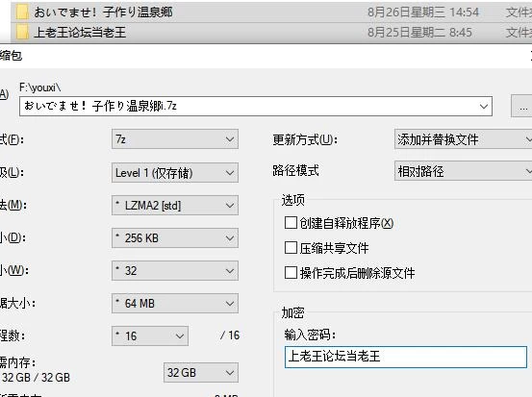This screenshot has width=532, height=397.
Task: Open solid block size dropdown 64 MB
Action: [175, 303]
